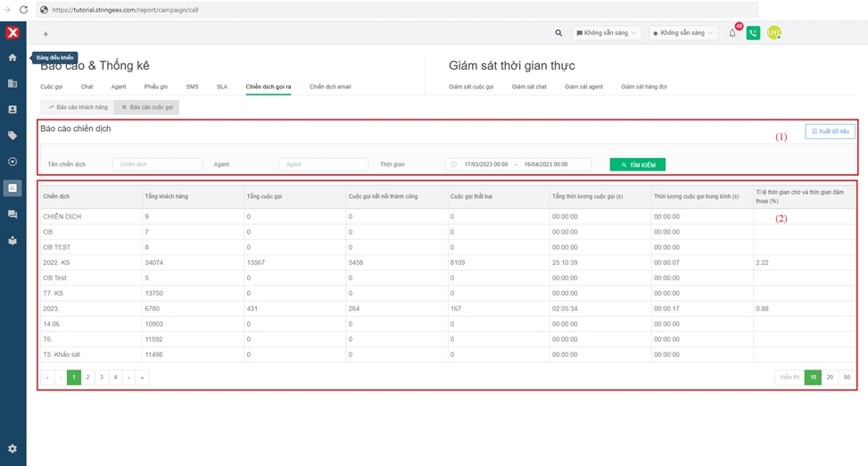The width and height of the screenshot is (868, 466).
Task: Click the search magnifier in top bar
Action: pyautogui.click(x=559, y=33)
